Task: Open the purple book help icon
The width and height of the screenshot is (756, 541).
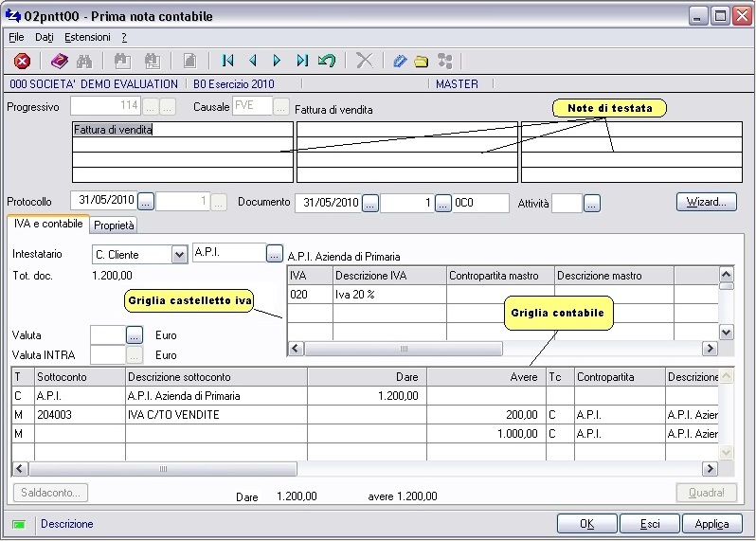Action: (60, 62)
